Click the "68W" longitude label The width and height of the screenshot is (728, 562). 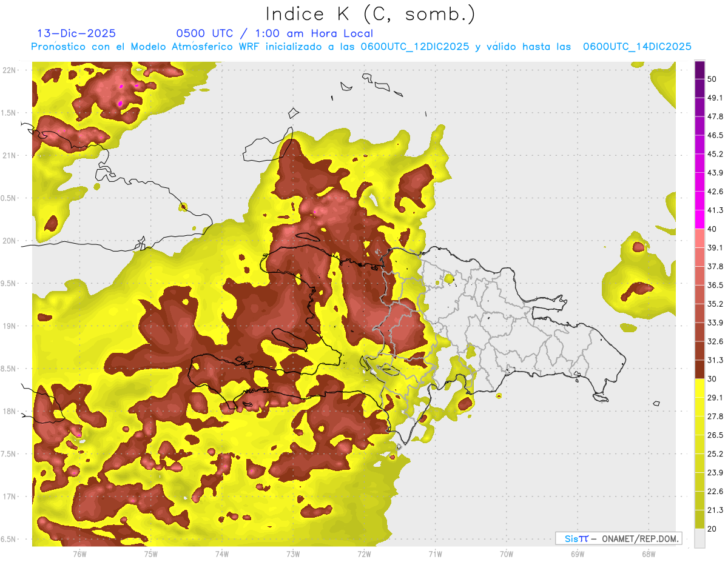pyautogui.click(x=648, y=553)
